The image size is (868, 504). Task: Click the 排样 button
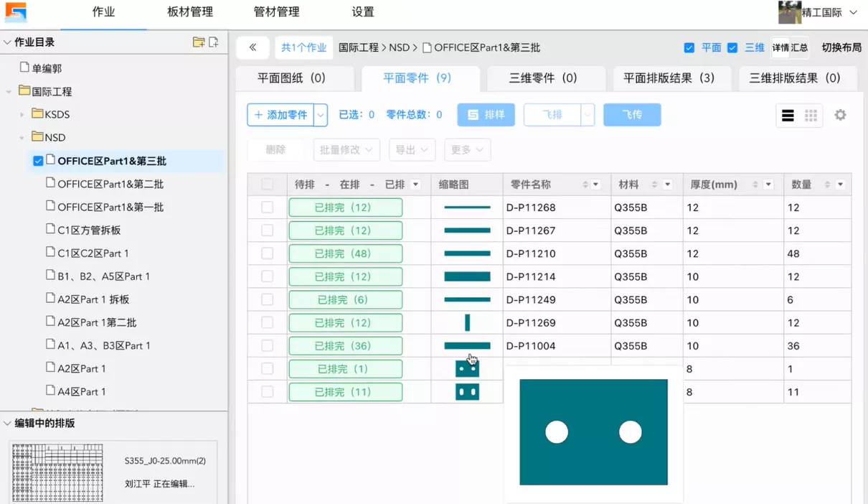coord(486,115)
